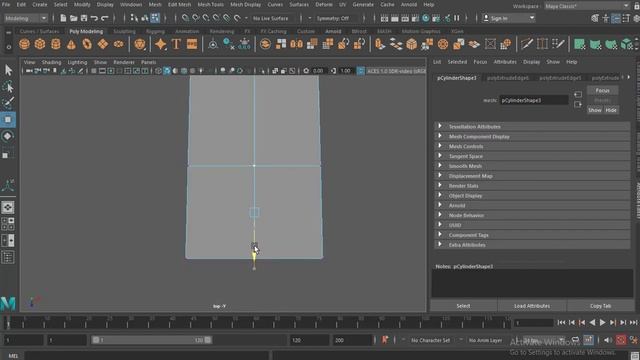Image resolution: width=640 pixels, height=360 pixels.
Task: Create a polygon cube from the shelf
Action: [x=40, y=44]
